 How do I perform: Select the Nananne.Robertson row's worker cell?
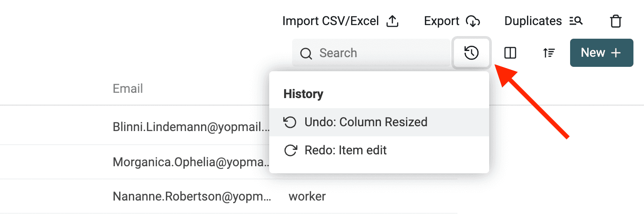pyautogui.click(x=307, y=196)
